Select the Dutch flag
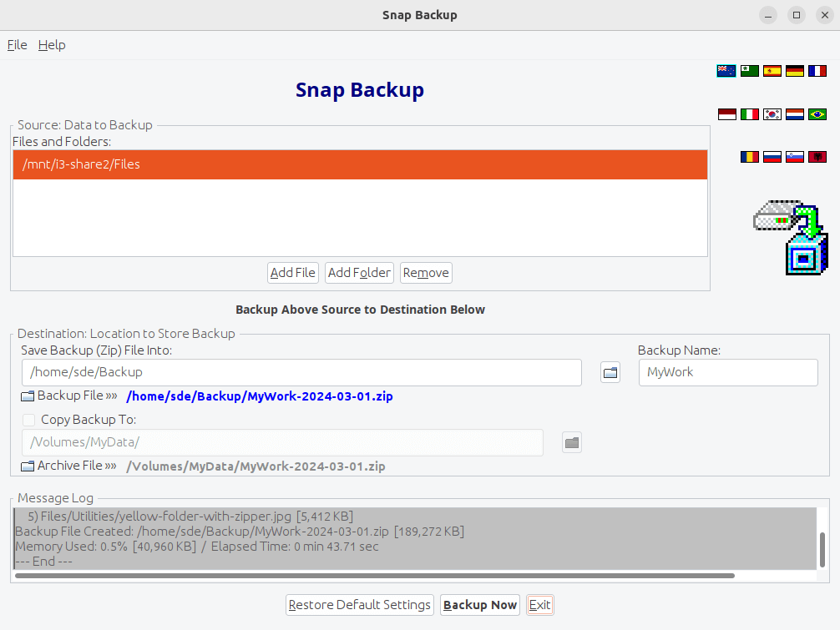Viewport: 840px width, 630px height. [x=794, y=114]
